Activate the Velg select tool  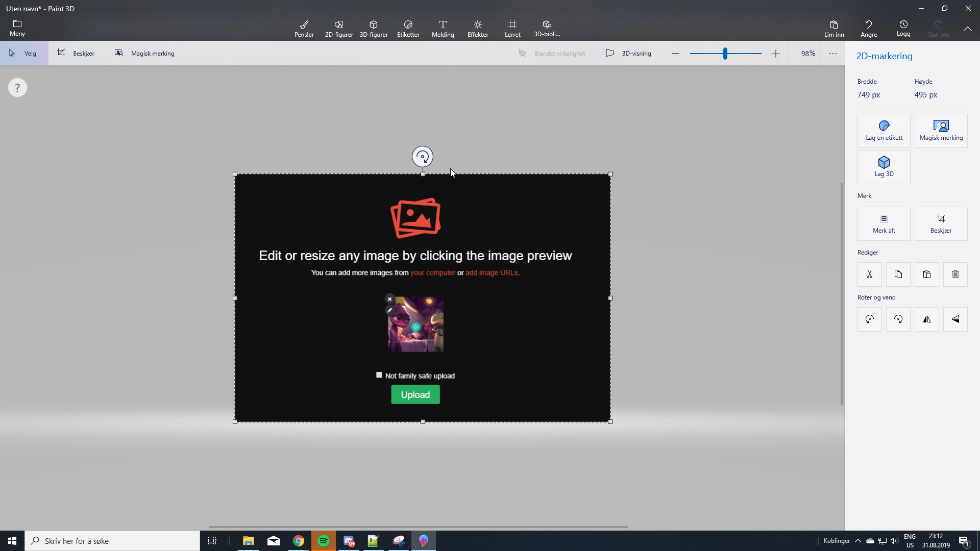pyautogui.click(x=23, y=53)
